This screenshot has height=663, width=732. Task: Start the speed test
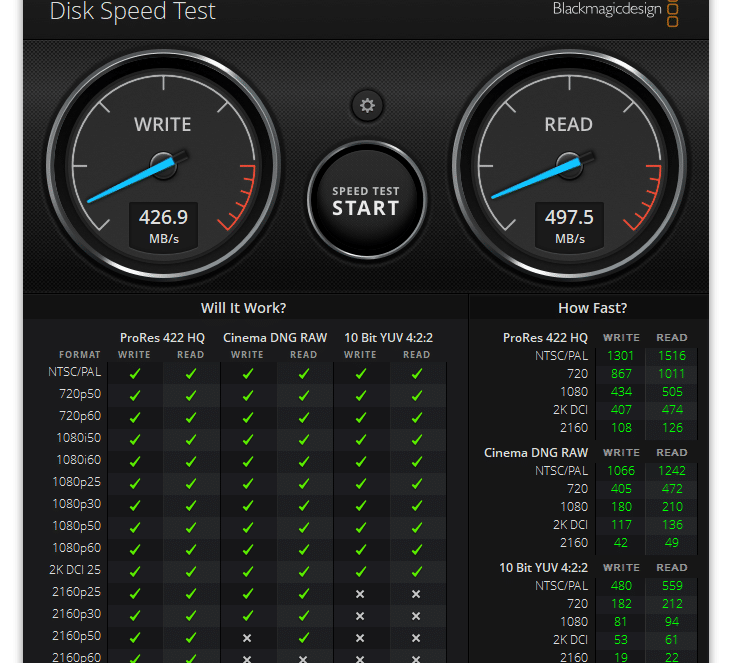[x=366, y=200]
